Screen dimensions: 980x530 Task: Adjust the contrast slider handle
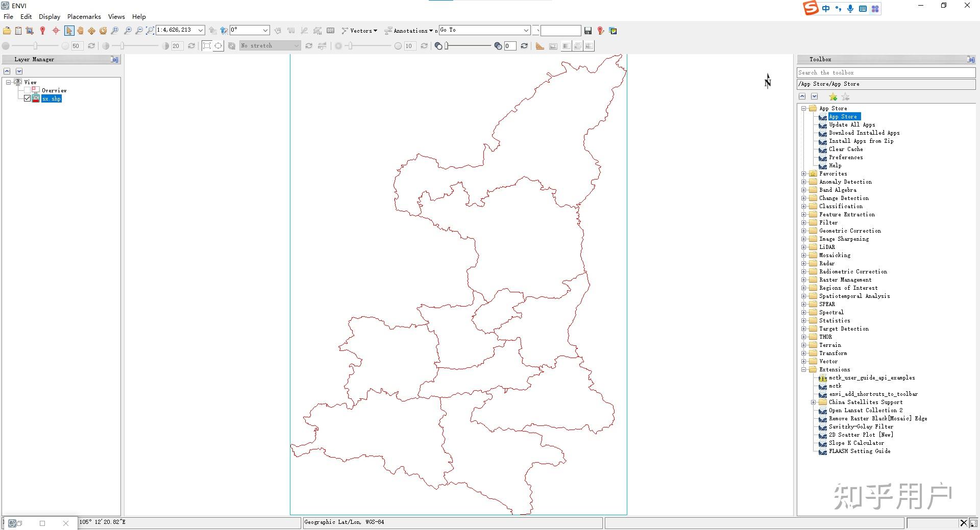tap(122, 46)
